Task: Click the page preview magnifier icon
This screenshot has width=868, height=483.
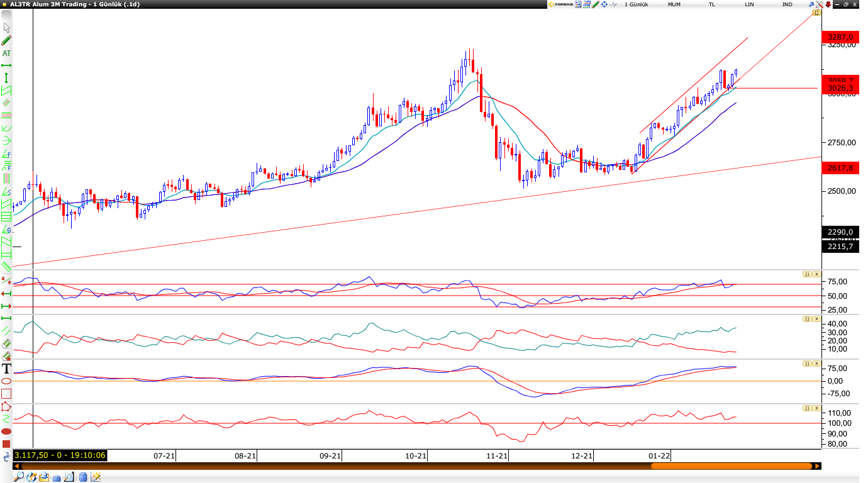Action: pyautogui.click(x=69, y=477)
